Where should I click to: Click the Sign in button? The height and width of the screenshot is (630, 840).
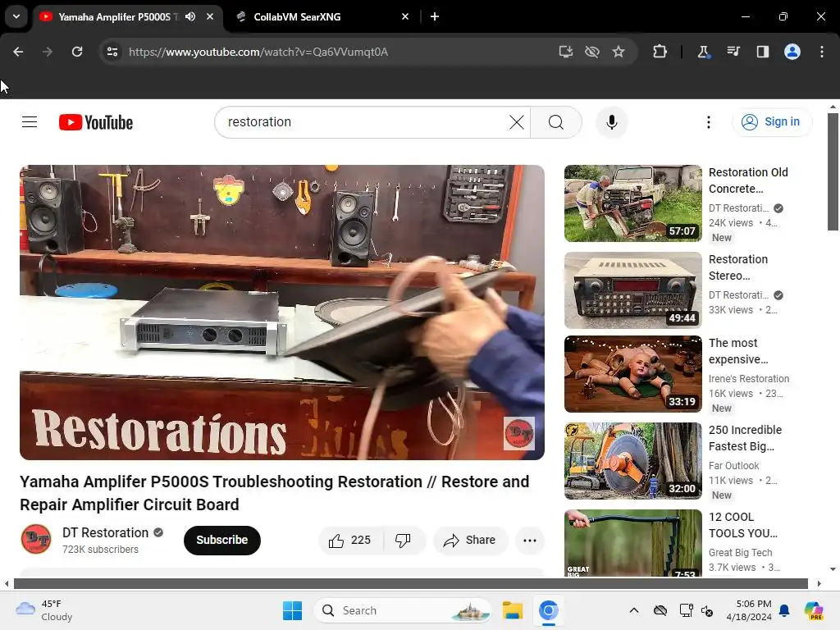pyautogui.click(x=772, y=122)
